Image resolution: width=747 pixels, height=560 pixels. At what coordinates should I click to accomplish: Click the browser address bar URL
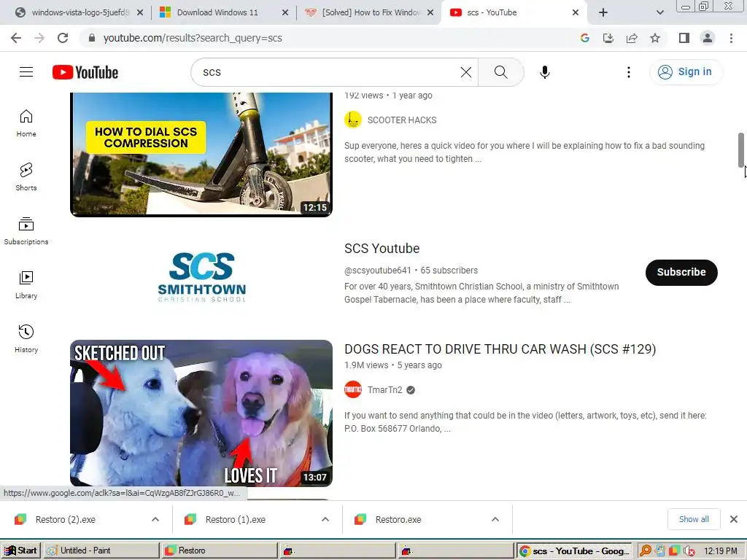point(193,38)
